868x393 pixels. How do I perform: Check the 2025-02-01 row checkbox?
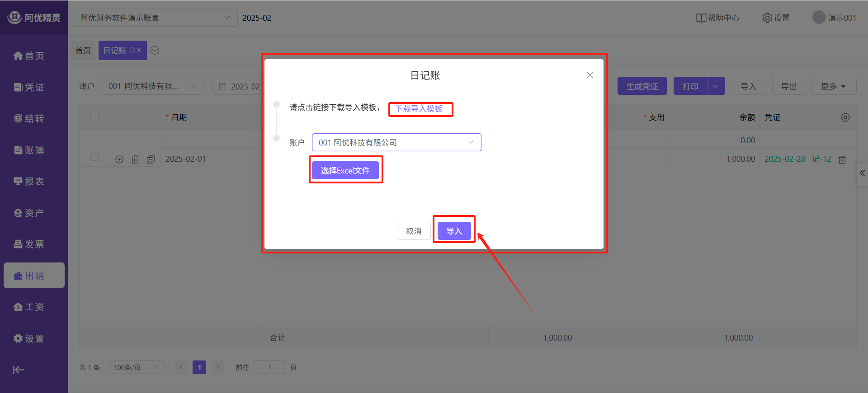(94, 157)
